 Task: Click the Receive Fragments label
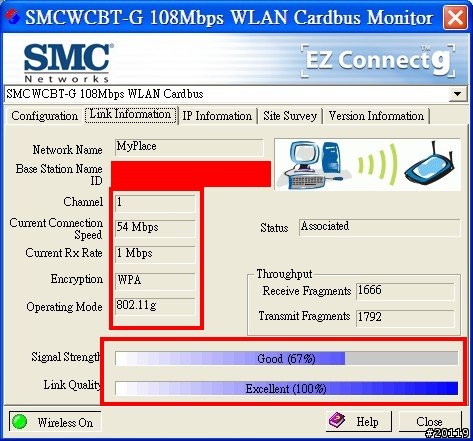(x=307, y=291)
